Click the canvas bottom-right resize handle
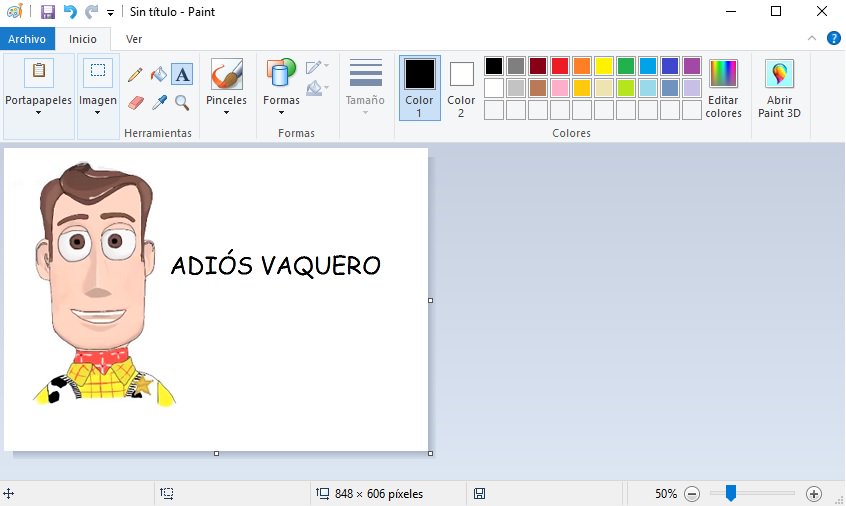The image size is (846, 506). click(431, 453)
